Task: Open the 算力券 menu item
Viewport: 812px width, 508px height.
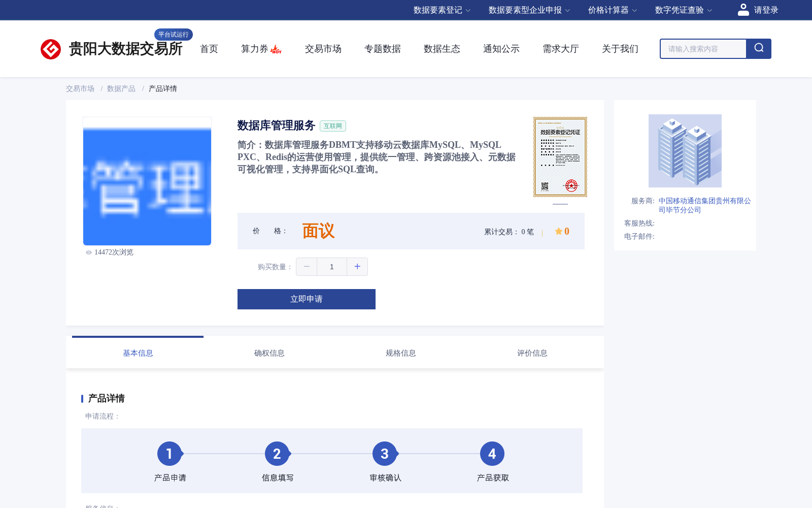Action: click(x=255, y=49)
